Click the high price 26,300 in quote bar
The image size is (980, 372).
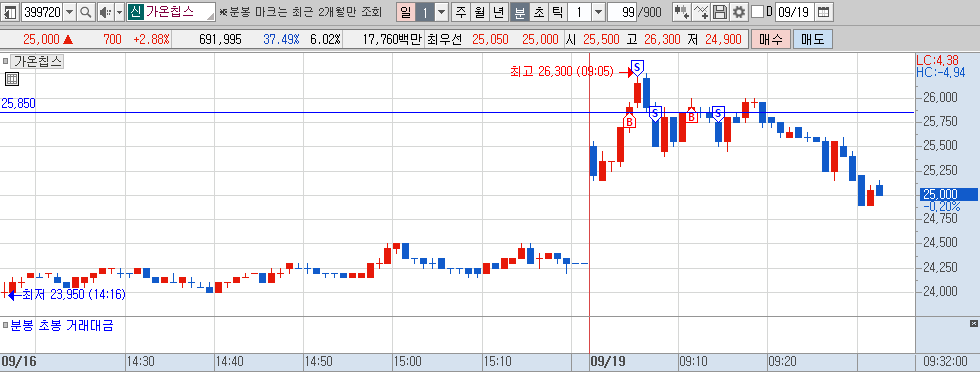[661, 39]
